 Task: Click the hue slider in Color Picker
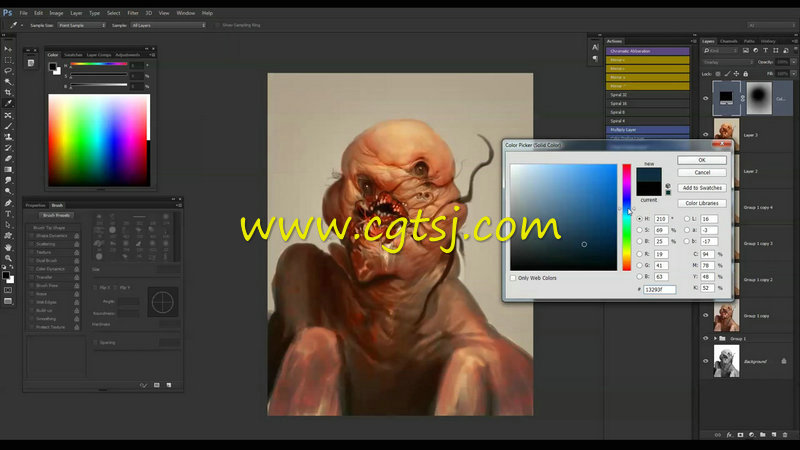[x=627, y=217]
